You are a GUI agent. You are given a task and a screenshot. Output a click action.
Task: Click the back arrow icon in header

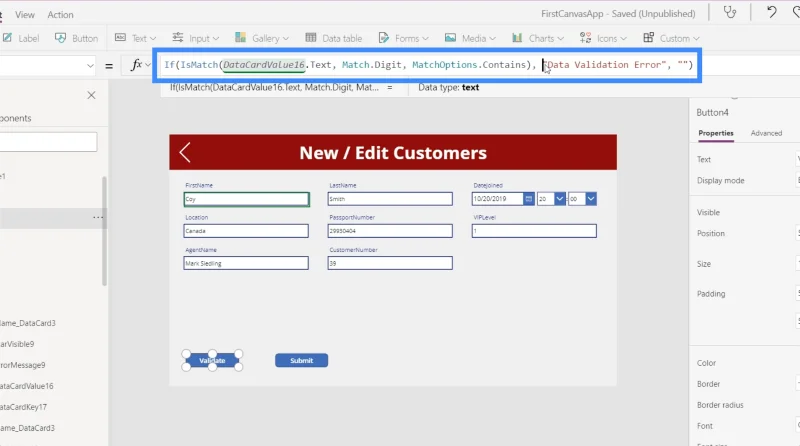click(x=185, y=152)
